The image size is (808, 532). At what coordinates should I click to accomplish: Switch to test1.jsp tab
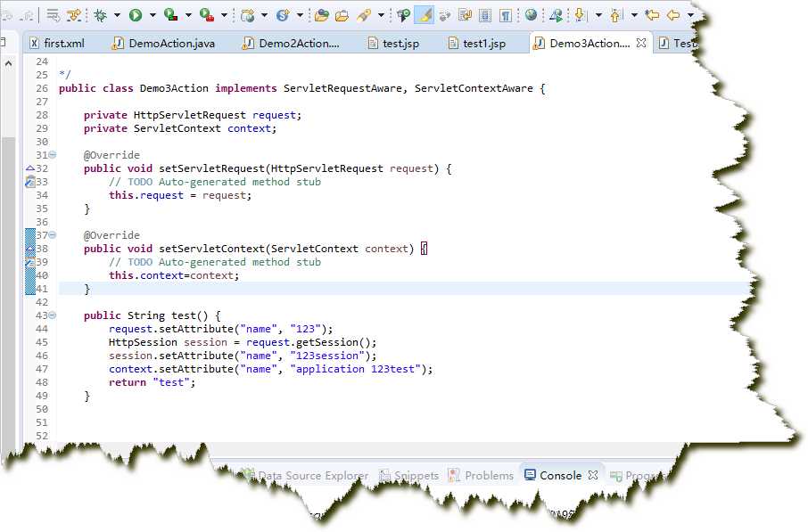[x=477, y=44]
